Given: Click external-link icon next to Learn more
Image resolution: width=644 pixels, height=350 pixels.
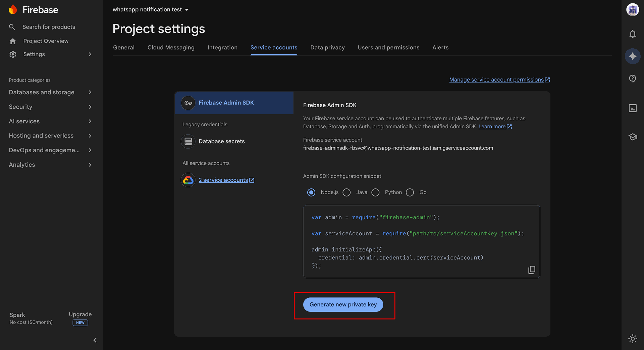Looking at the screenshot, I should (x=509, y=127).
